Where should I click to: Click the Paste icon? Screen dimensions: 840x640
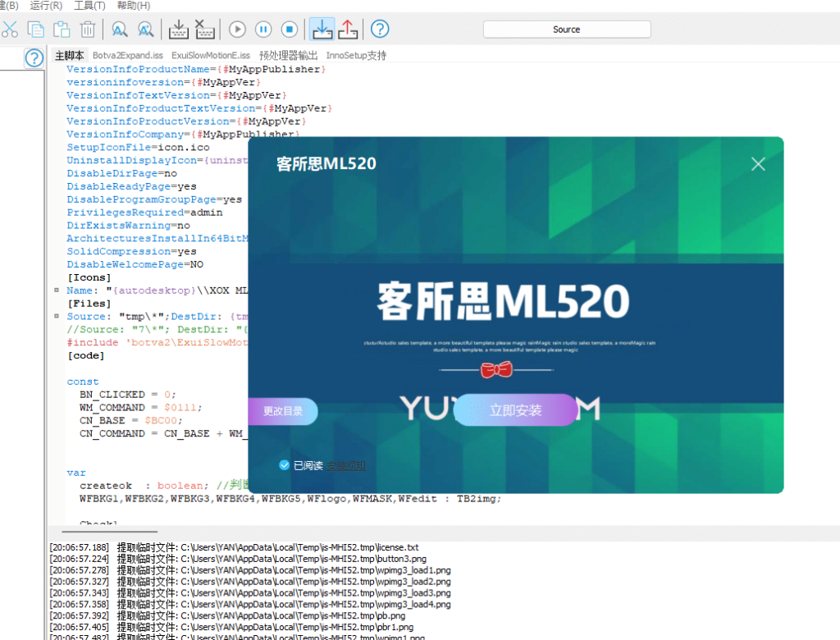pos(61,29)
